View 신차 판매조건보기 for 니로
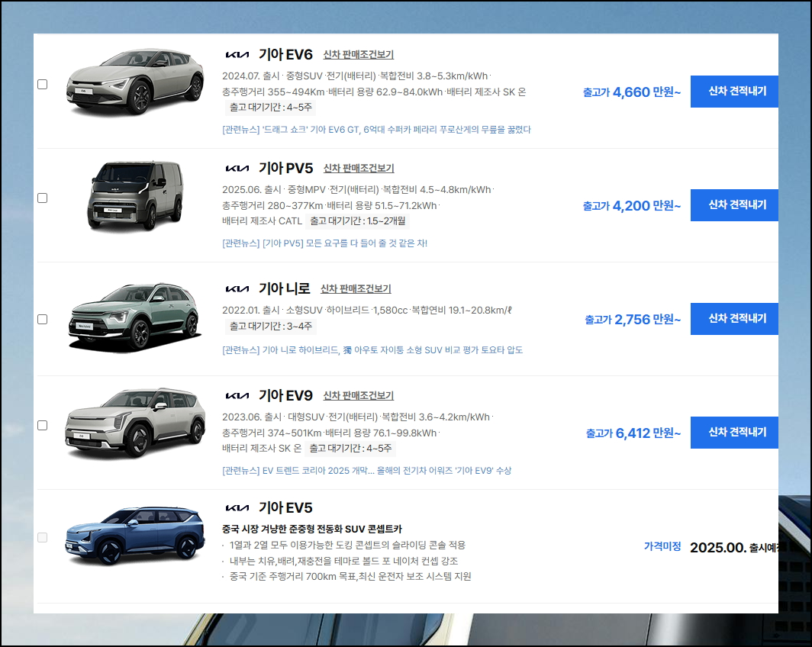 point(356,289)
